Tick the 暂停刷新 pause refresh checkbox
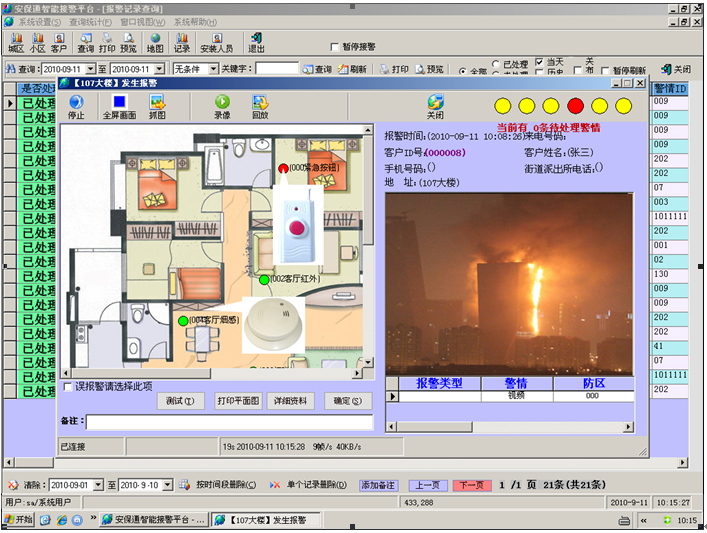This screenshot has height=533, width=707. (606, 71)
